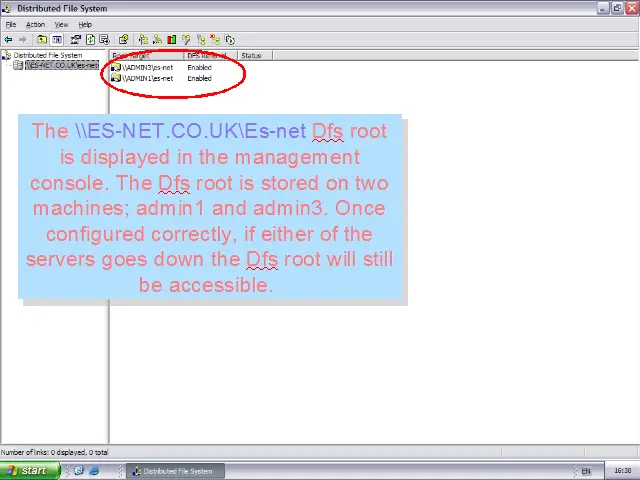Click the Forward arrow toolbar icon
Screen dimensions: 640x480
tap(22, 40)
